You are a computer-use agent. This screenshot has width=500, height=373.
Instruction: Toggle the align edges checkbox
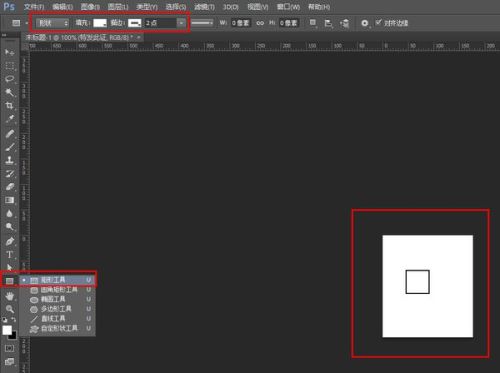379,22
